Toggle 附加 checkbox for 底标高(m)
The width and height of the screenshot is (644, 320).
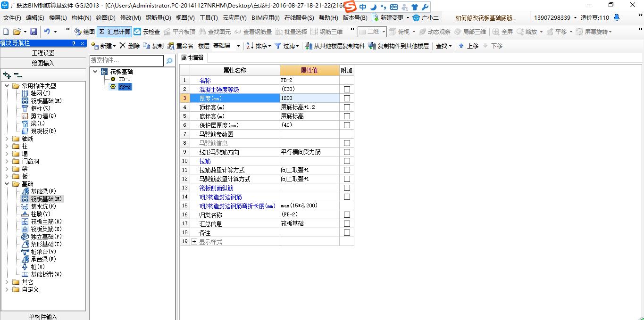(x=347, y=116)
